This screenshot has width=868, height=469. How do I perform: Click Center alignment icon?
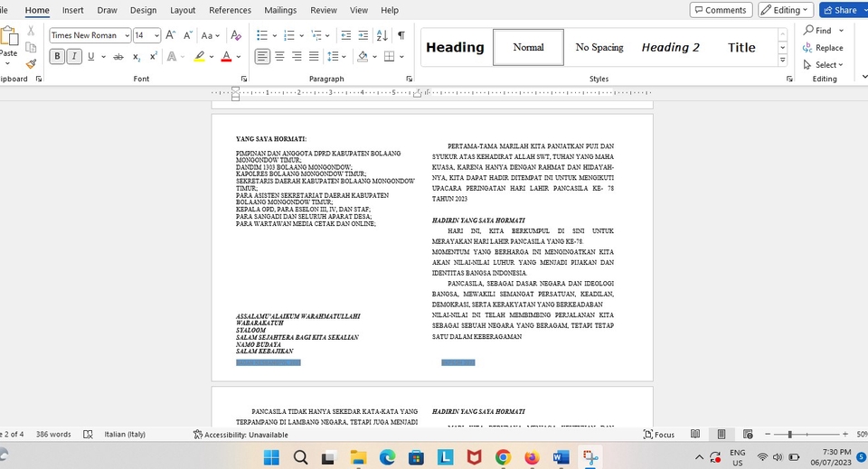point(279,56)
